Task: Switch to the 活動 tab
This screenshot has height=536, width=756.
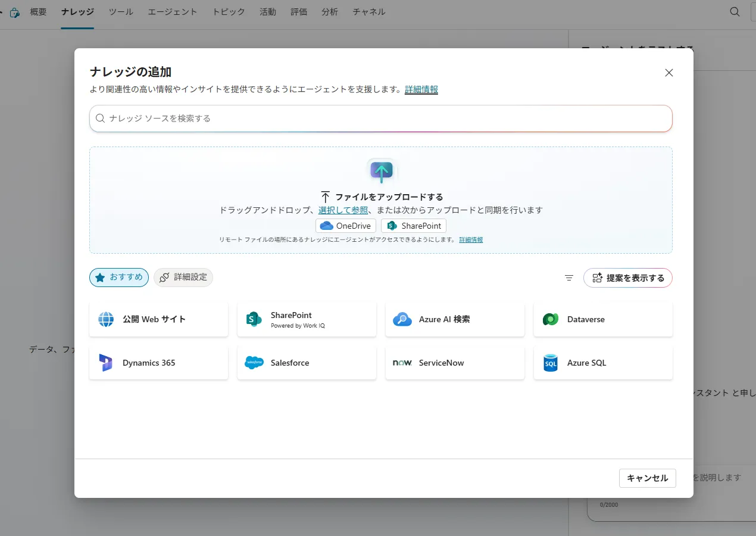Action: pyautogui.click(x=268, y=12)
